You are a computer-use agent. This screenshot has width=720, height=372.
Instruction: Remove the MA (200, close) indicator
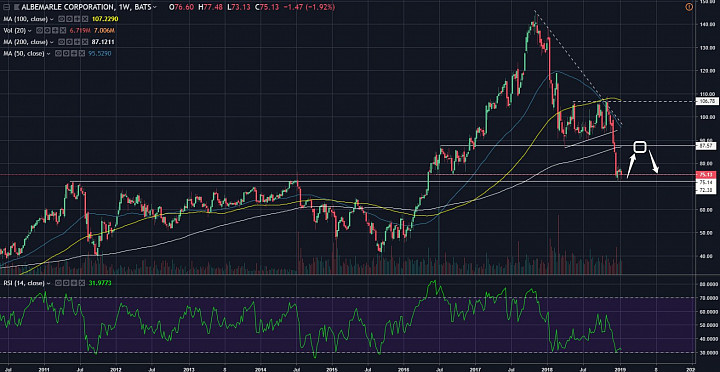(85, 42)
